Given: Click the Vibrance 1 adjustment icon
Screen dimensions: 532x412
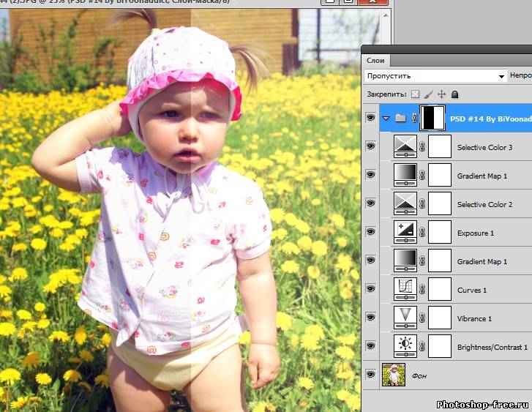Looking at the screenshot, I should pyautogui.click(x=405, y=318).
